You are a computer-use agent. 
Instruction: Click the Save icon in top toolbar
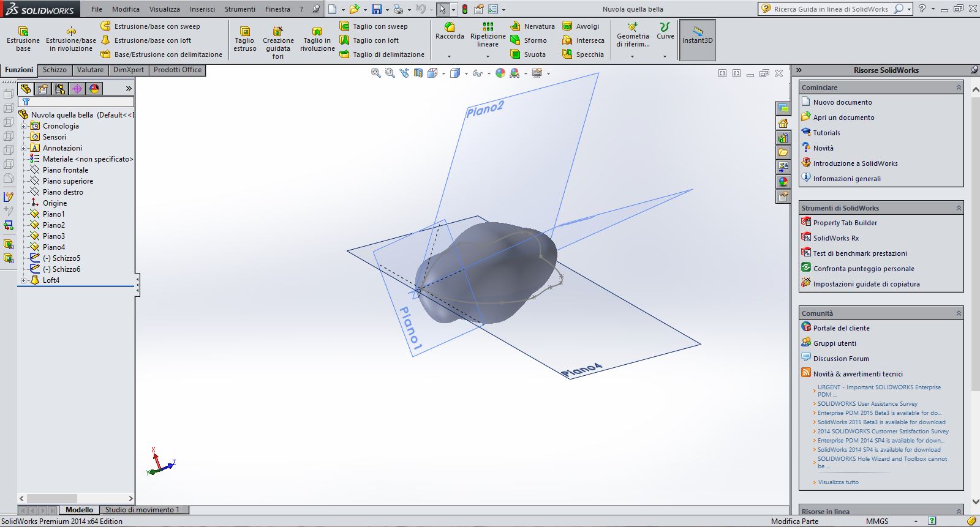coord(377,9)
